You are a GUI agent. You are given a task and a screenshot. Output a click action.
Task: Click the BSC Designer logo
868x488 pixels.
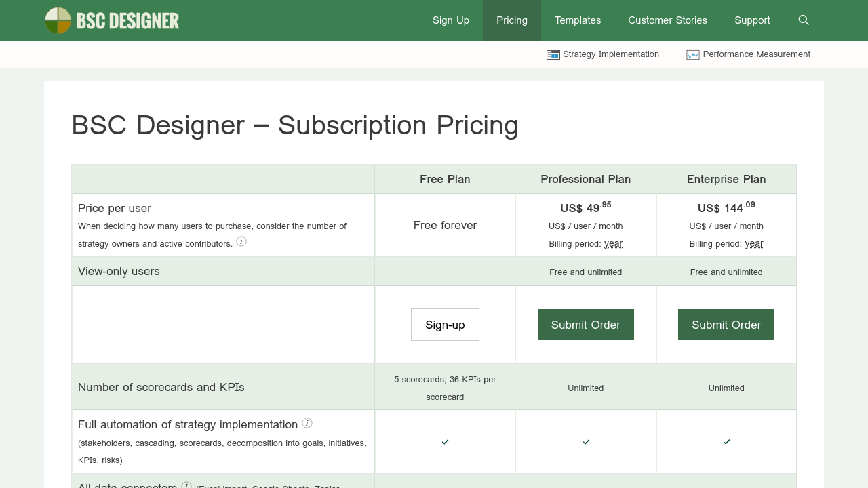(x=112, y=20)
